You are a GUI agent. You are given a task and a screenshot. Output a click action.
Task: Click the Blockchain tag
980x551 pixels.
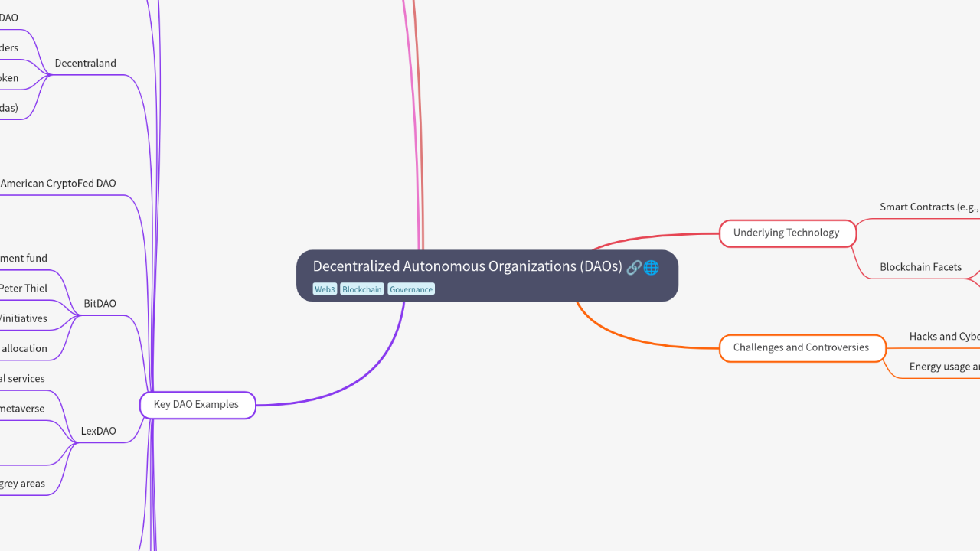tap(361, 289)
